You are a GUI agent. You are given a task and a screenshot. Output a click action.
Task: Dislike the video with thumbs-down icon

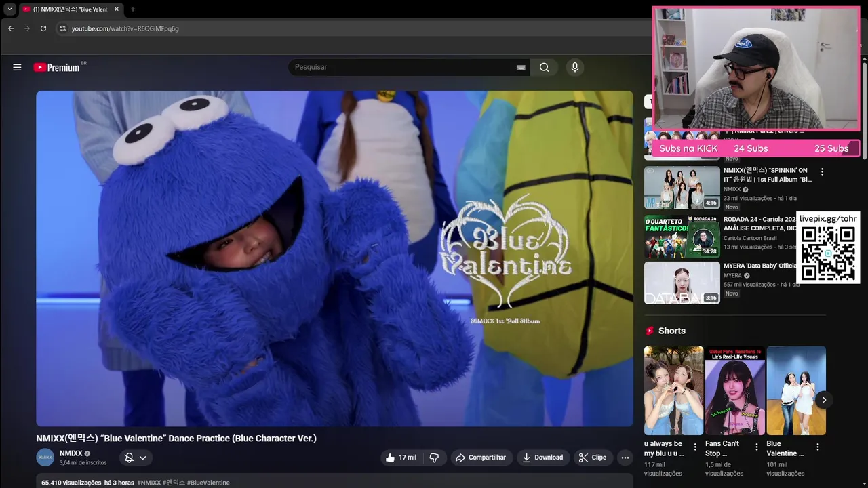pyautogui.click(x=434, y=457)
